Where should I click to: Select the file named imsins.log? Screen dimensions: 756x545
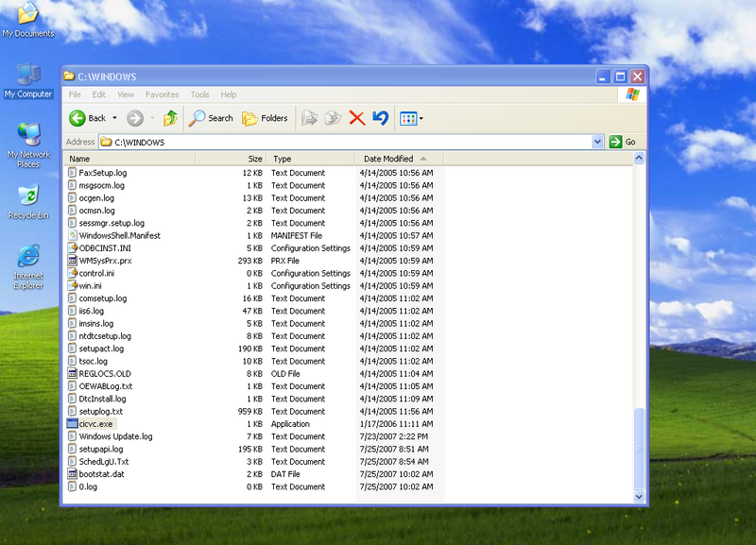coord(96,323)
